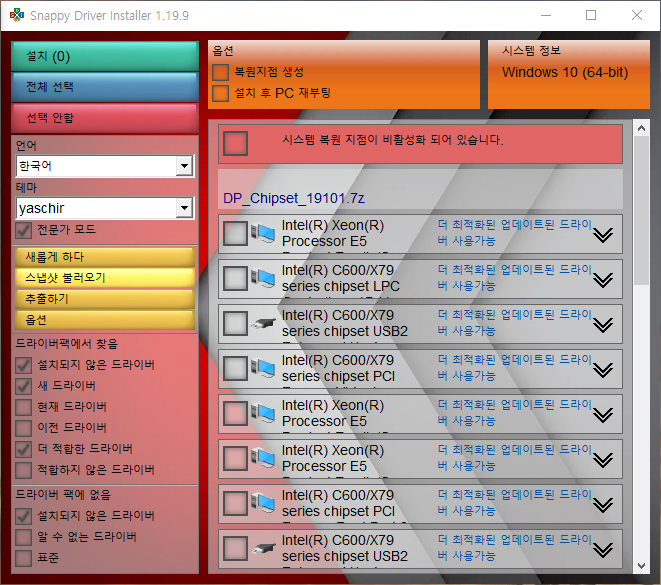Click the 추출하기 extract button
The height and width of the screenshot is (585, 661).
click(x=105, y=299)
